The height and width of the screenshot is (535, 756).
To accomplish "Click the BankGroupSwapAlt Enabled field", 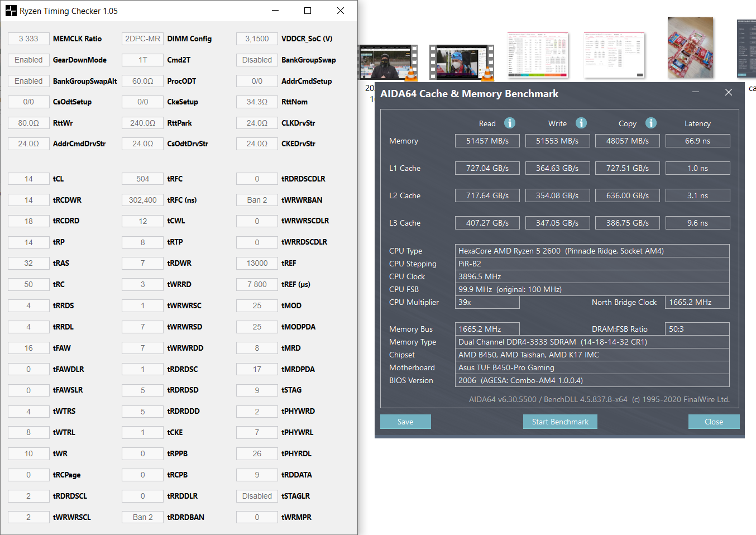I will click(28, 81).
